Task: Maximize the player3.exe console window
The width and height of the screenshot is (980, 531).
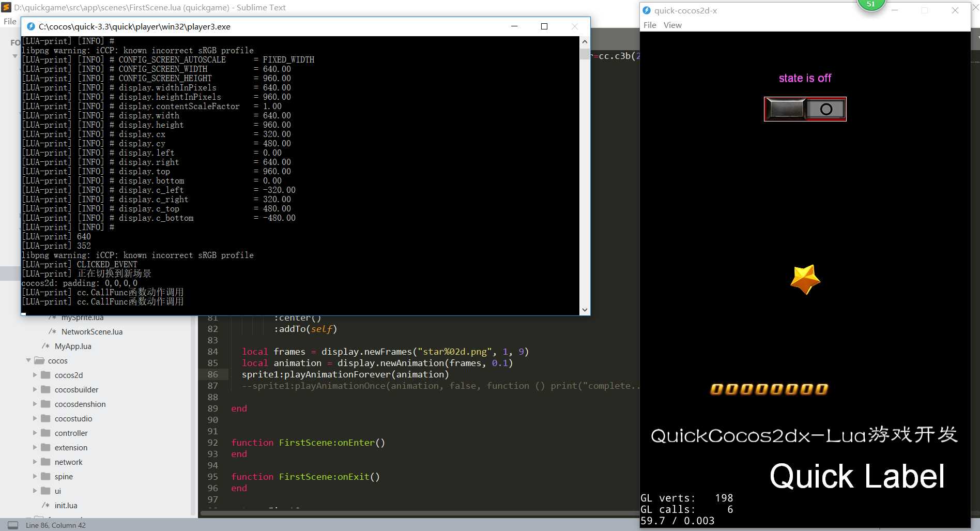Action: click(544, 26)
